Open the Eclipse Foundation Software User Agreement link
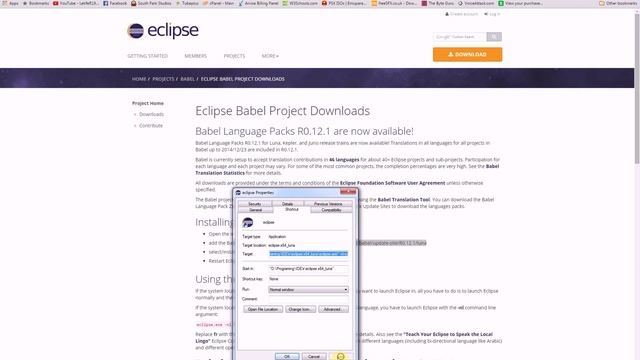 392,183
